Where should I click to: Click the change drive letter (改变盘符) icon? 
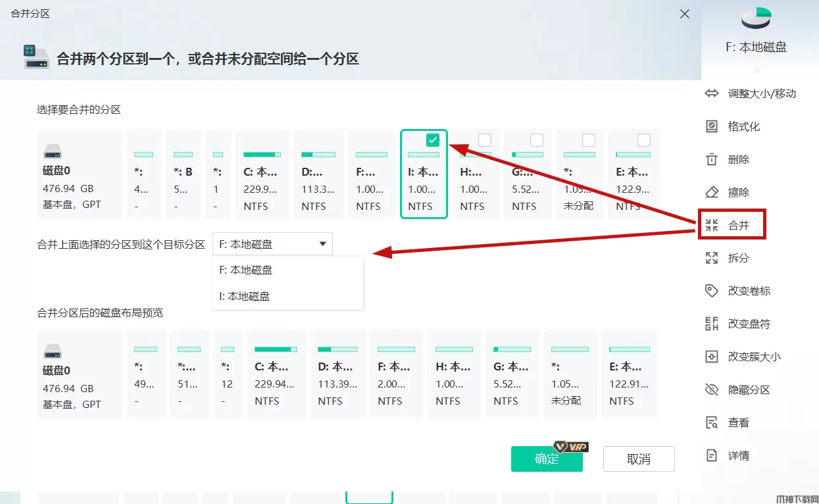tap(711, 324)
